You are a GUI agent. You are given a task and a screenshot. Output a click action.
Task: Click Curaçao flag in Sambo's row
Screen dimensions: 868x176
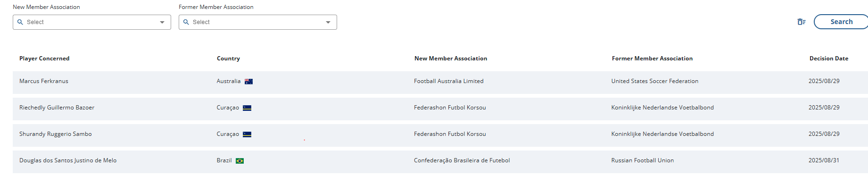point(247,134)
